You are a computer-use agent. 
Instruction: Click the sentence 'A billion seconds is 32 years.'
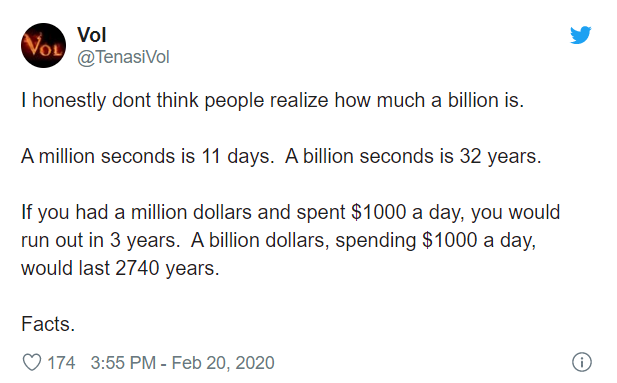tap(413, 156)
